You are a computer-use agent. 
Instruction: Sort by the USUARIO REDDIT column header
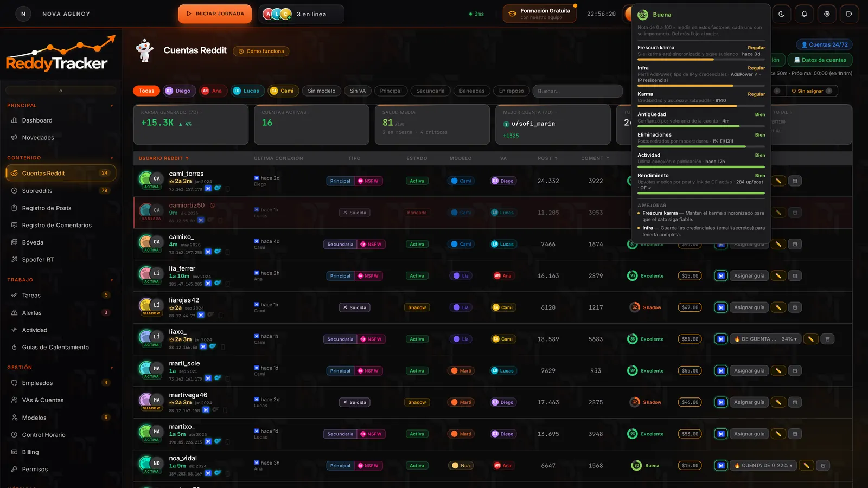click(164, 158)
